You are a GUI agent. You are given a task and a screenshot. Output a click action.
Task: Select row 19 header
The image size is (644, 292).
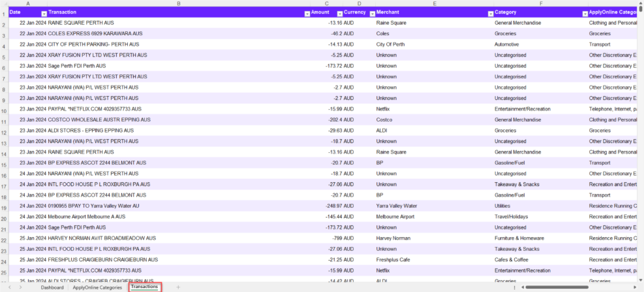pyautogui.click(x=4, y=208)
